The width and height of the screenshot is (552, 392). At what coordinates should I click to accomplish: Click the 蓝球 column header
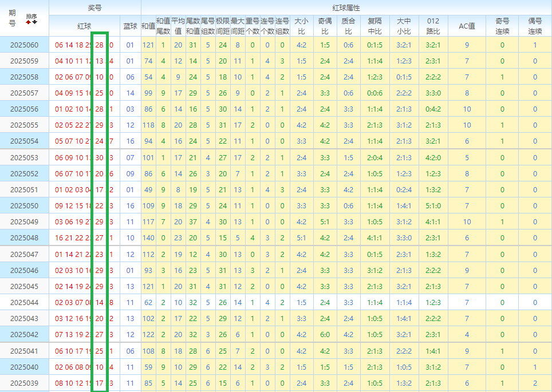tap(130, 26)
